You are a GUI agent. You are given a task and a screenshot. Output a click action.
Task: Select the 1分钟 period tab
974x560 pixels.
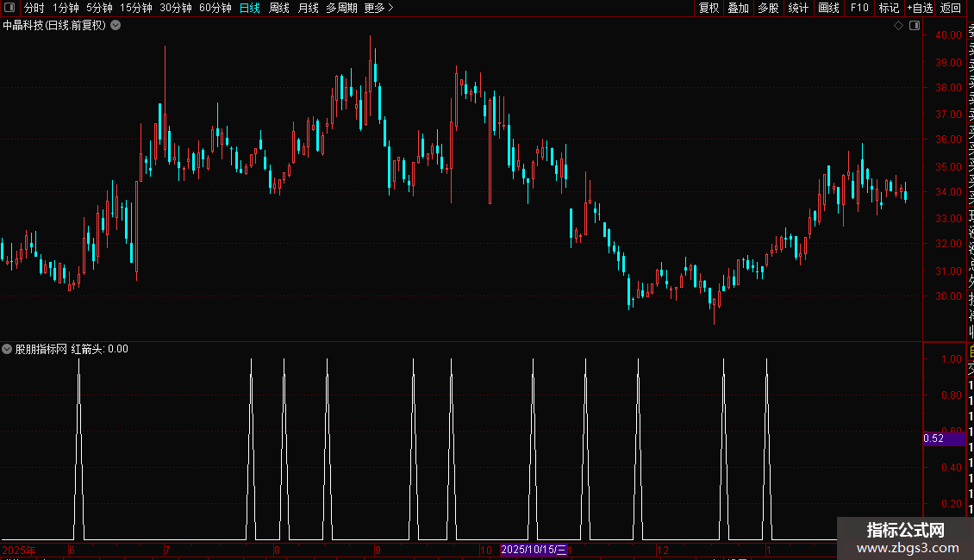66,8
